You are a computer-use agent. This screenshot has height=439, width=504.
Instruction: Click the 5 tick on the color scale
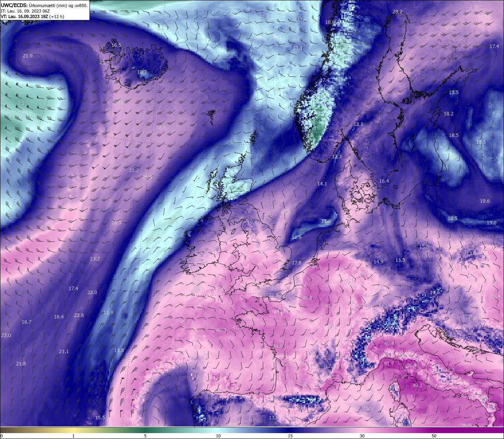pos(145,436)
